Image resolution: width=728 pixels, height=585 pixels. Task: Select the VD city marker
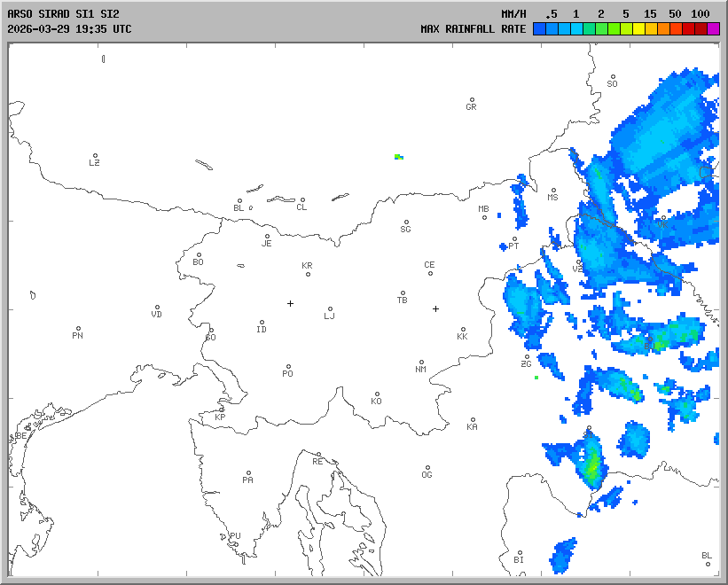click(157, 308)
